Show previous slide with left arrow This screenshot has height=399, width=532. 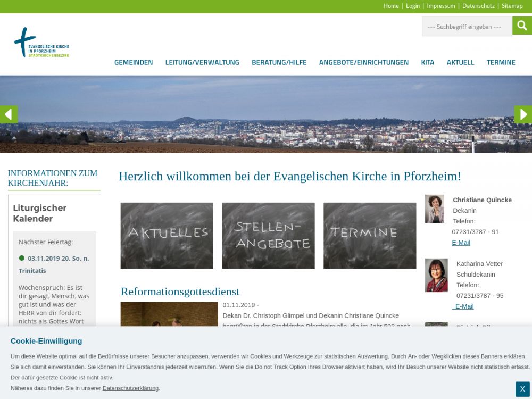(9, 114)
